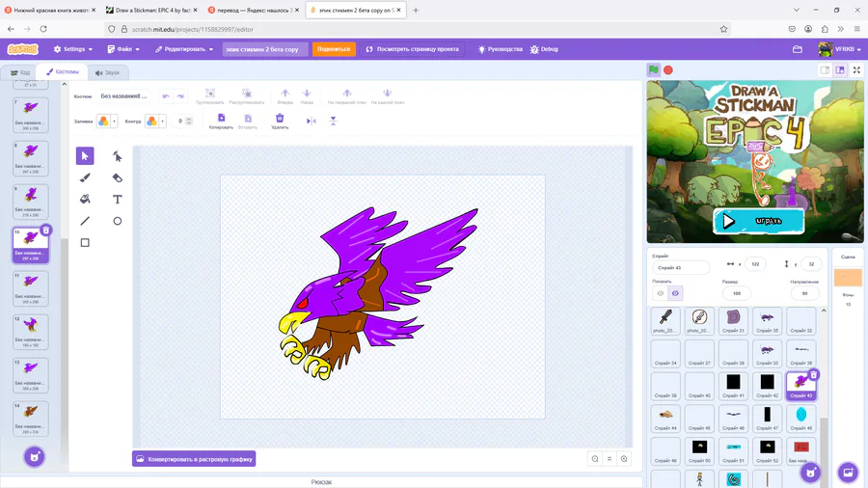Click the Группировать group icon

(210, 93)
